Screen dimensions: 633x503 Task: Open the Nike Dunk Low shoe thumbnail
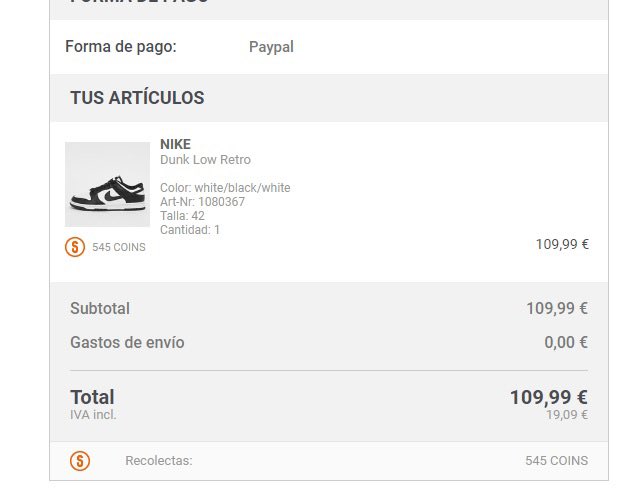(x=107, y=184)
